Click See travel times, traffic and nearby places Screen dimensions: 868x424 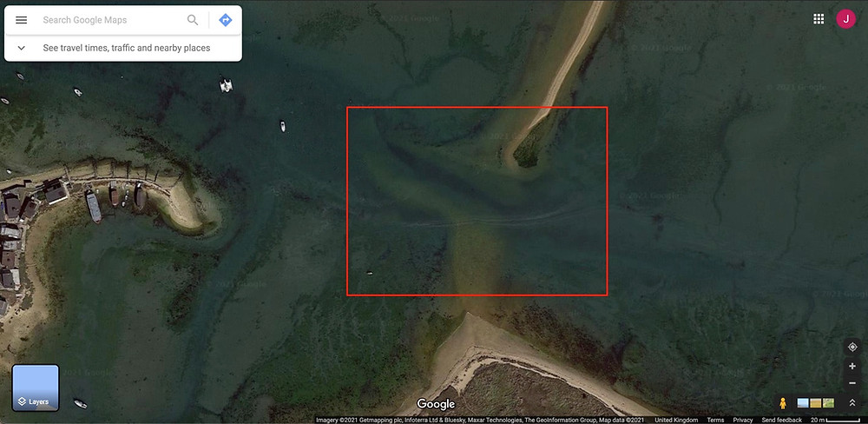(x=127, y=48)
